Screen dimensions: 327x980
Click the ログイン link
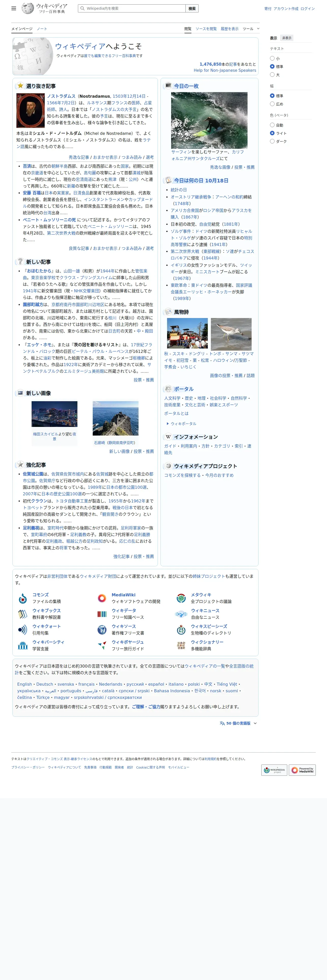pos(308,9)
